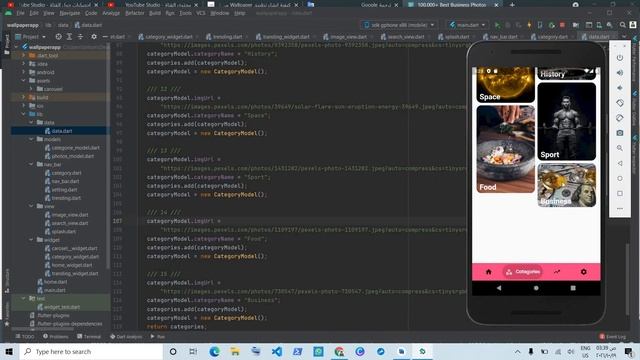The width and height of the screenshot is (640, 360).
Task: Collapse the lib folder in project tree
Action: [23, 114]
